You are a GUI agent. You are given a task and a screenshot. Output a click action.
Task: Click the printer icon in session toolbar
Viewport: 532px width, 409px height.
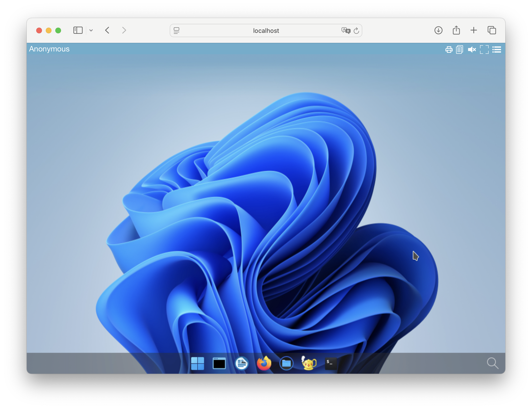point(449,50)
